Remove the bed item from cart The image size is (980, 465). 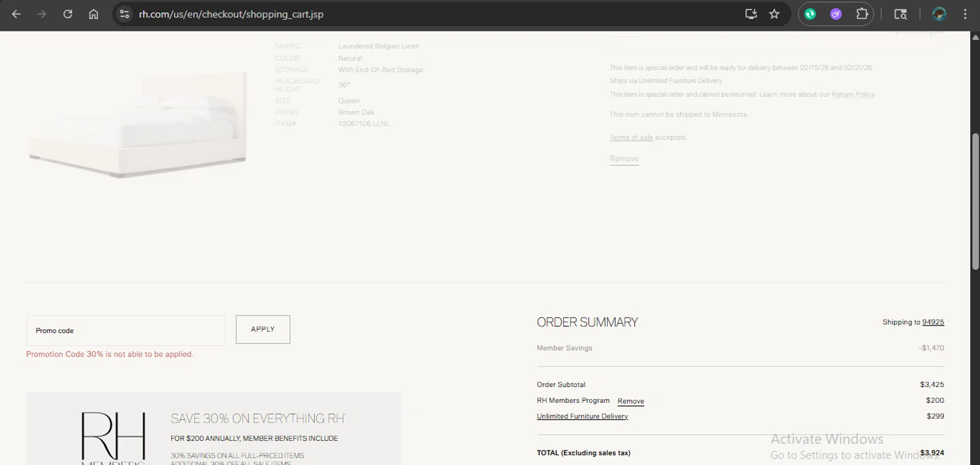624,159
